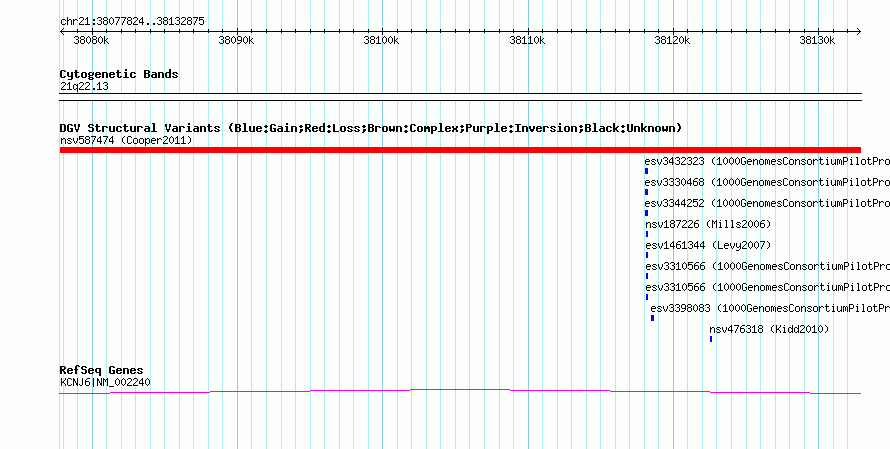Select the blue nsv187226 gain marker

click(x=647, y=234)
